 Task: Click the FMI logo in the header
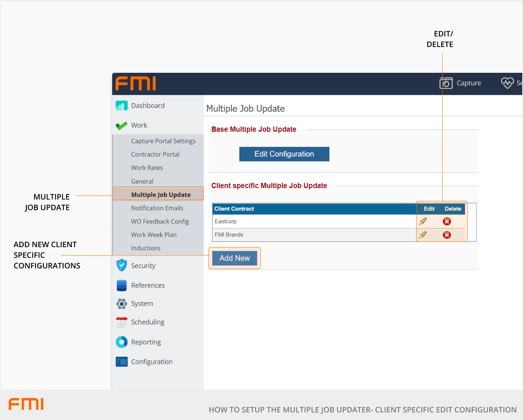(136, 84)
